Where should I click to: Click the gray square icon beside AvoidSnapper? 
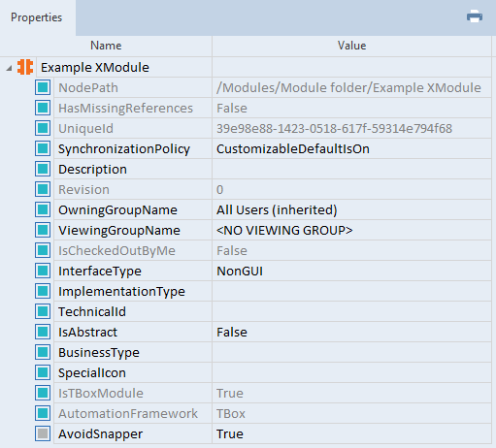(x=43, y=433)
